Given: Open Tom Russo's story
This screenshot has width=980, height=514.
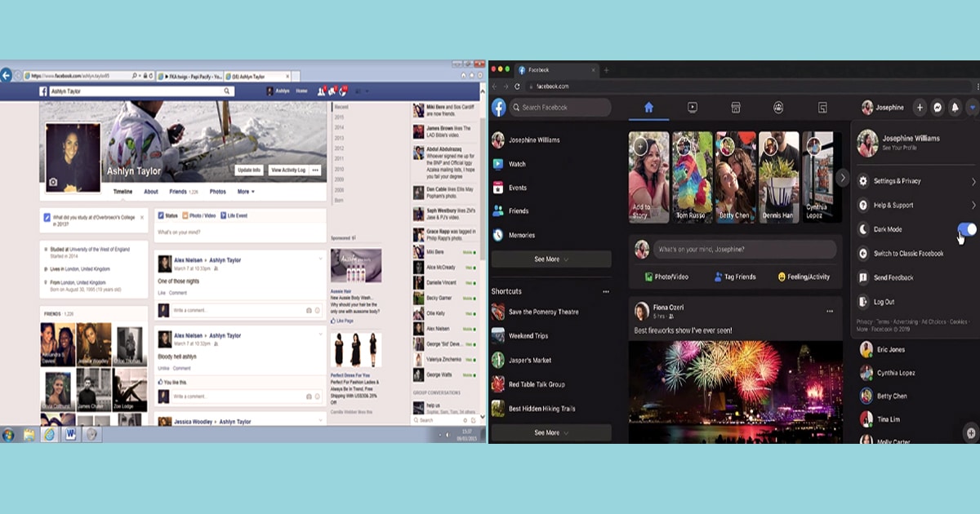Looking at the screenshot, I should click(x=692, y=177).
